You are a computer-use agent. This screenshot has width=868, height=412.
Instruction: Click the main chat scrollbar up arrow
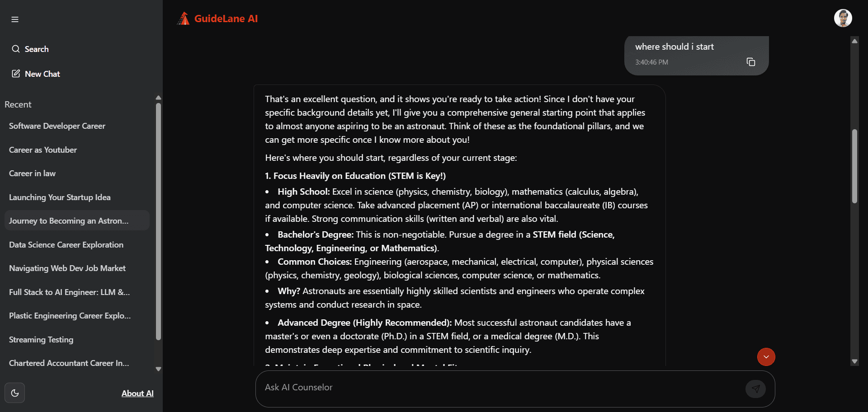[x=854, y=41]
